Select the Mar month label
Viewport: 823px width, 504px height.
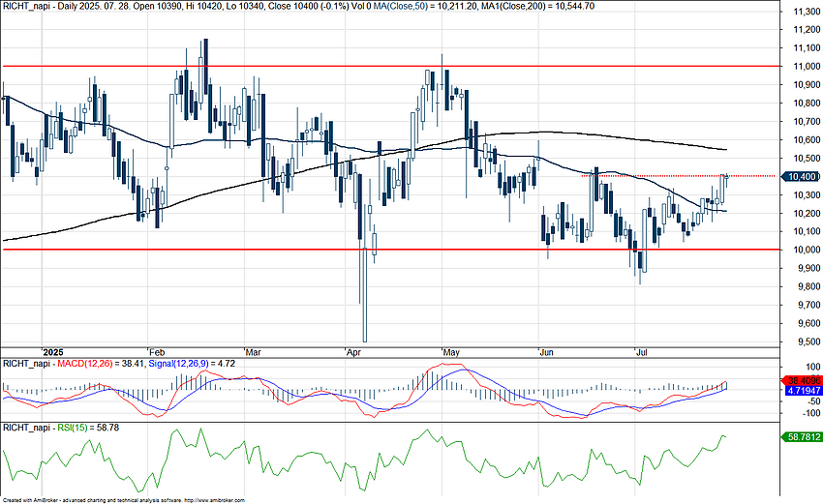click(x=254, y=352)
